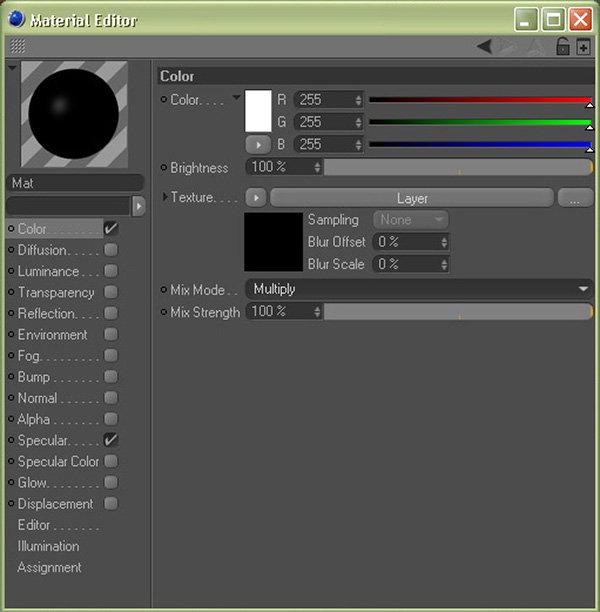Click the small arrow button below color swatch
This screenshot has height=612, width=600.
258,144
